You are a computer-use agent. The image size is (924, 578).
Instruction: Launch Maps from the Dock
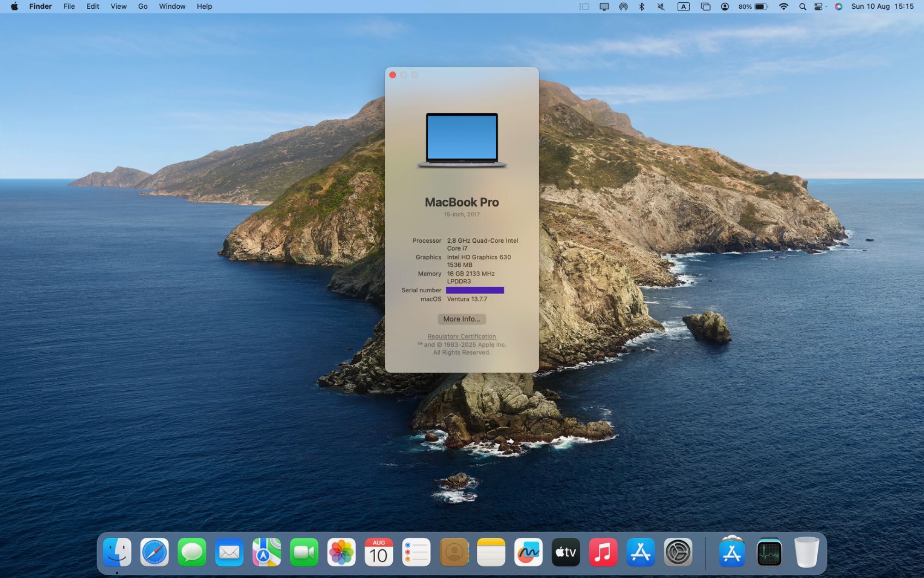coord(267,552)
